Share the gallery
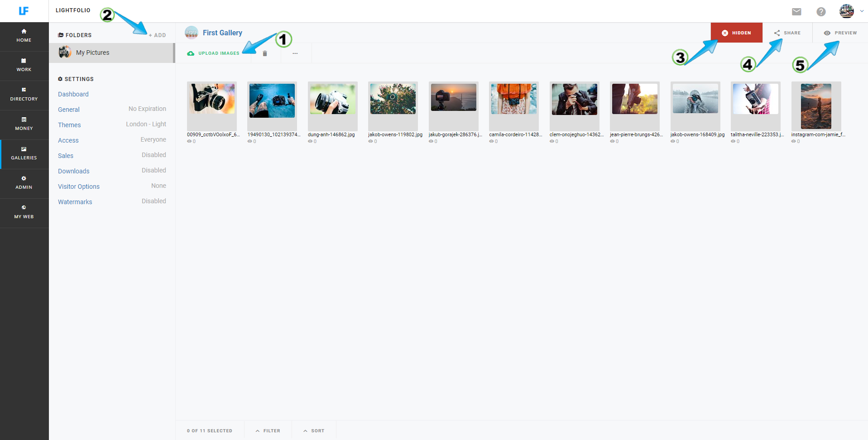Screen dimensions: 868x440 [x=787, y=33]
